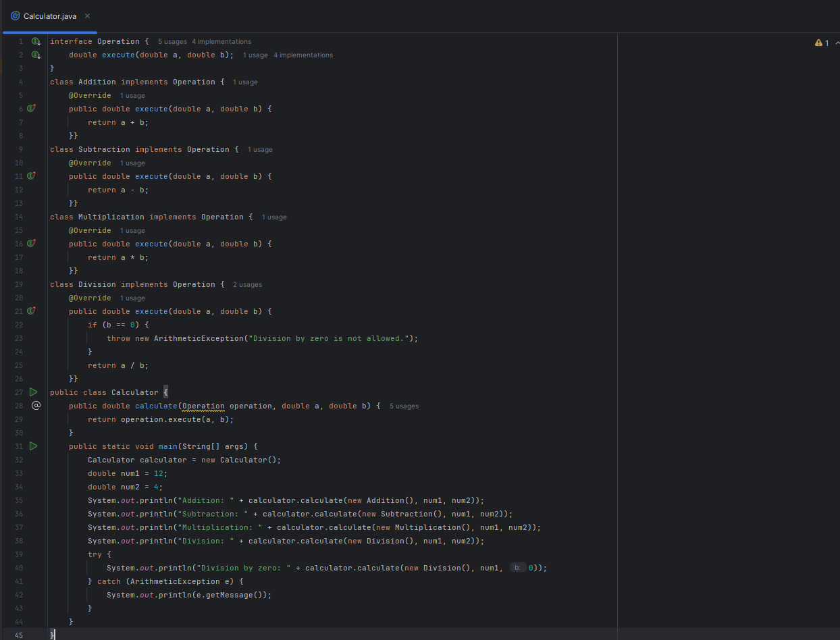The height and width of the screenshot is (640, 840).
Task: Click the '2 usages' hint next to class Division
Action: [247, 285]
